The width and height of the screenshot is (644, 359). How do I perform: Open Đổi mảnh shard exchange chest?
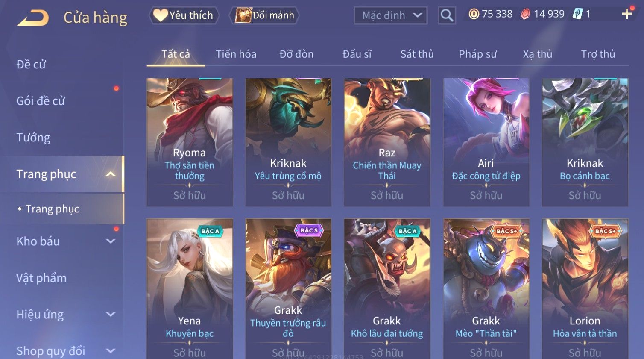[265, 15]
